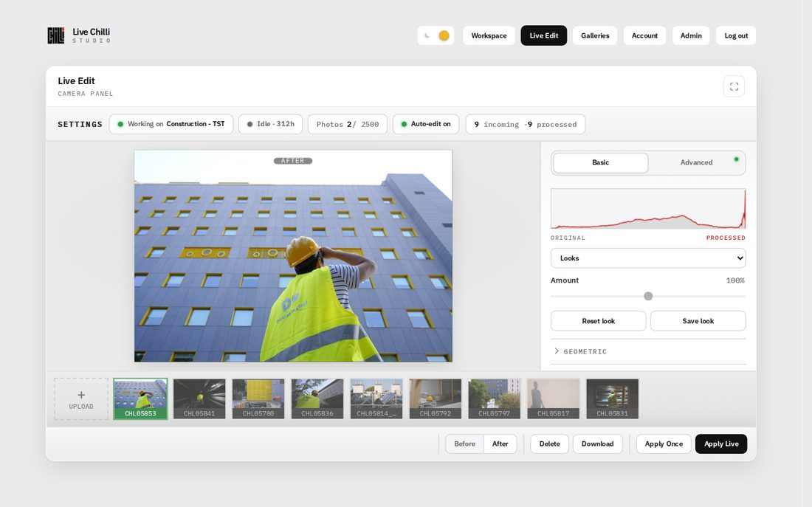Click the histogram graph

click(x=648, y=209)
